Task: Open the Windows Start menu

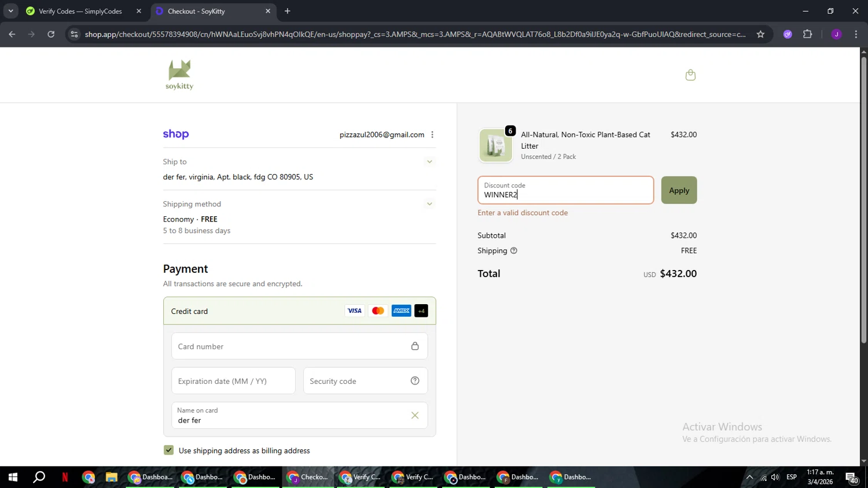Action: [13, 477]
